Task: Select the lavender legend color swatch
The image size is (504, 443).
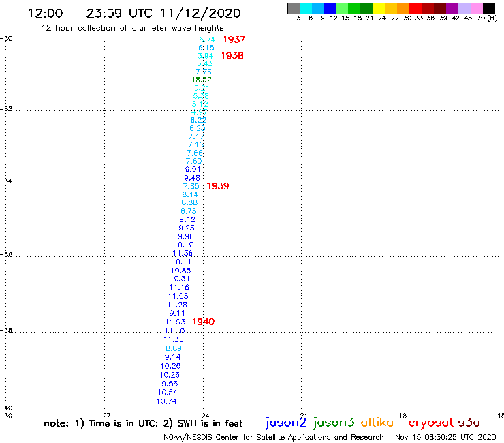Action: click(x=464, y=8)
